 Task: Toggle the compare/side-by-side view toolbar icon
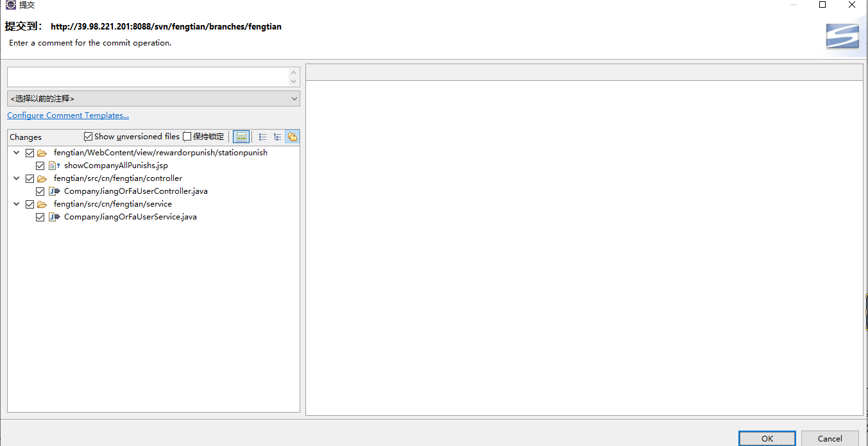(241, 137)
